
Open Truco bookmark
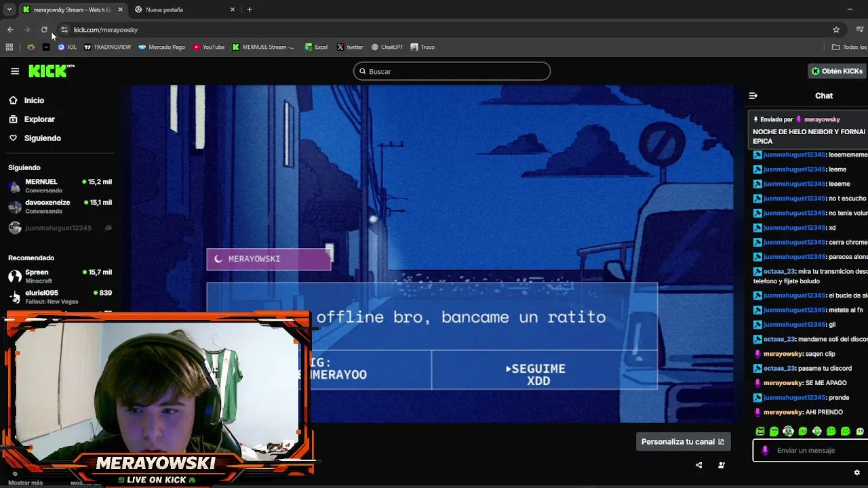[422, 47]
